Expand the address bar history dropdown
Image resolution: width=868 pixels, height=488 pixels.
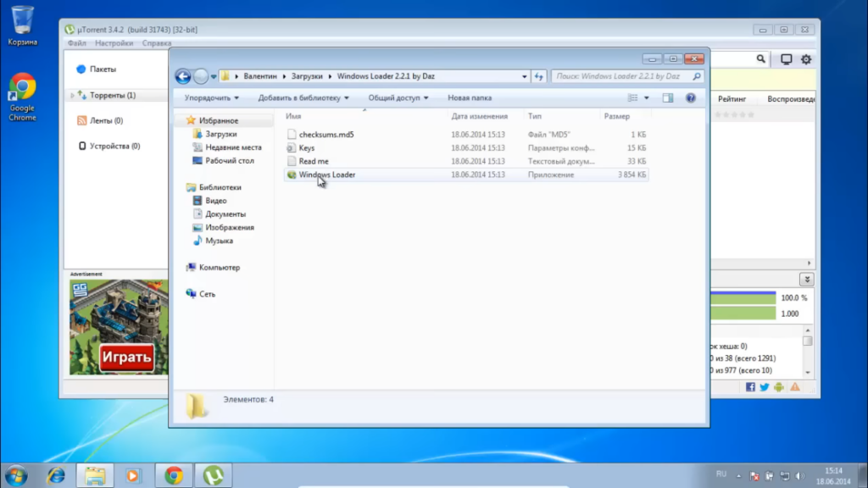(524, 76)
